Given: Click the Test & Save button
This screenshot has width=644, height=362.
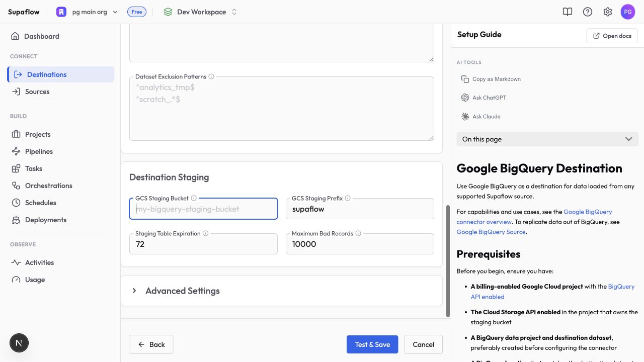Looking at the screenshot, I should point(372,344).
